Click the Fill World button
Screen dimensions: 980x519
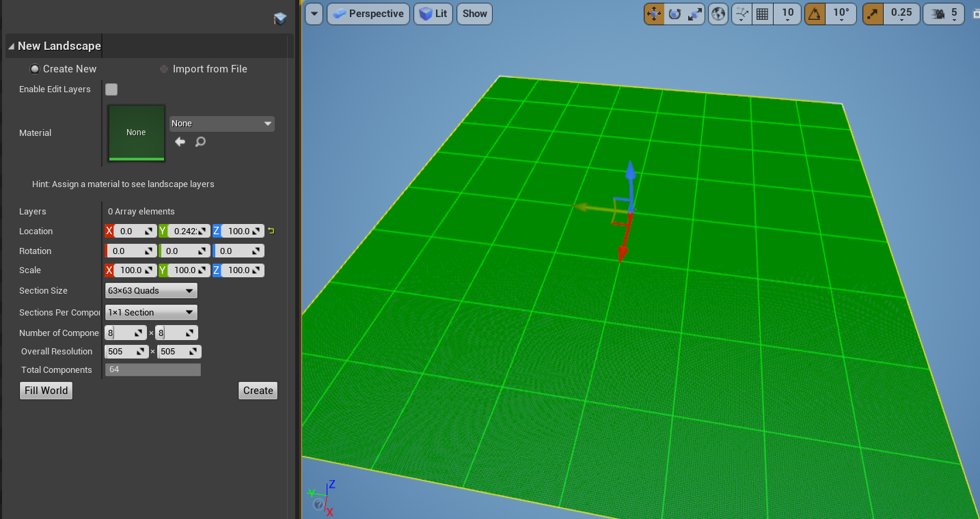tap(46, 391)
